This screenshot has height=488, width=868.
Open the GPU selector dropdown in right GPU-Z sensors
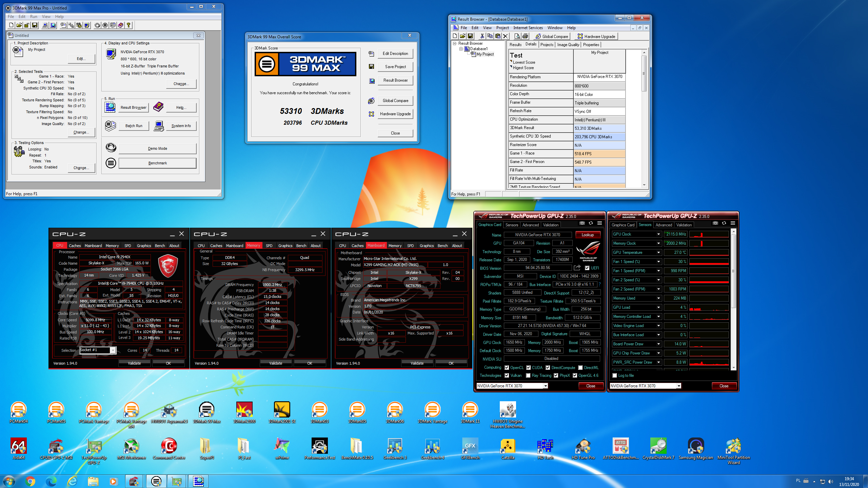[x=678, y=386]
